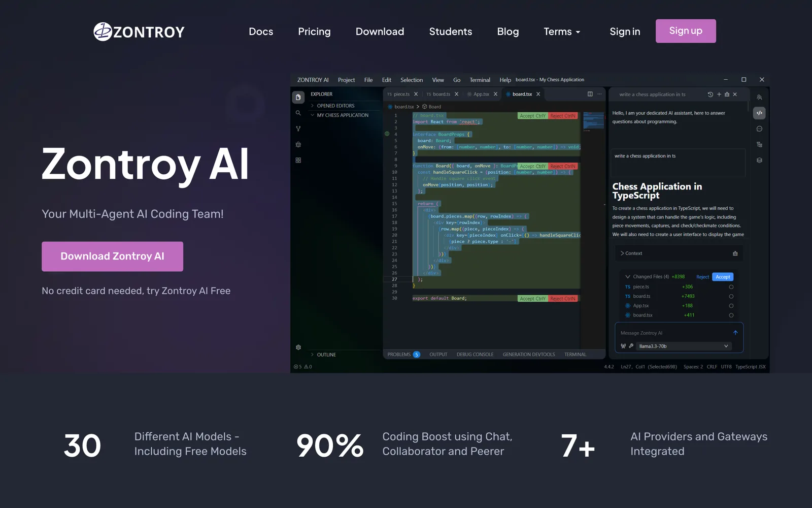Image resolution: width=812 pixels, height=508 pixels.
Task: Select the radio circle for board.tsx +411
Action: pyautogui.click(x=731, y=315)
